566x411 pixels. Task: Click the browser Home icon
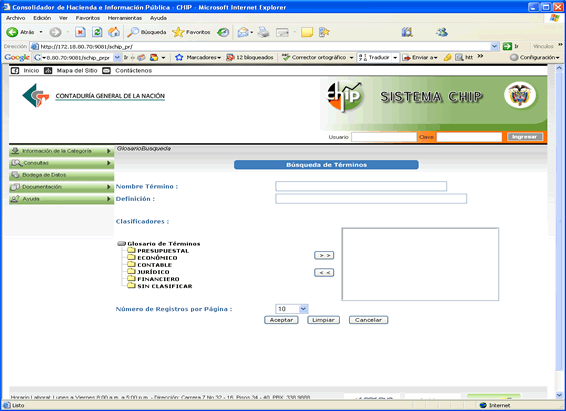(114, 32)
